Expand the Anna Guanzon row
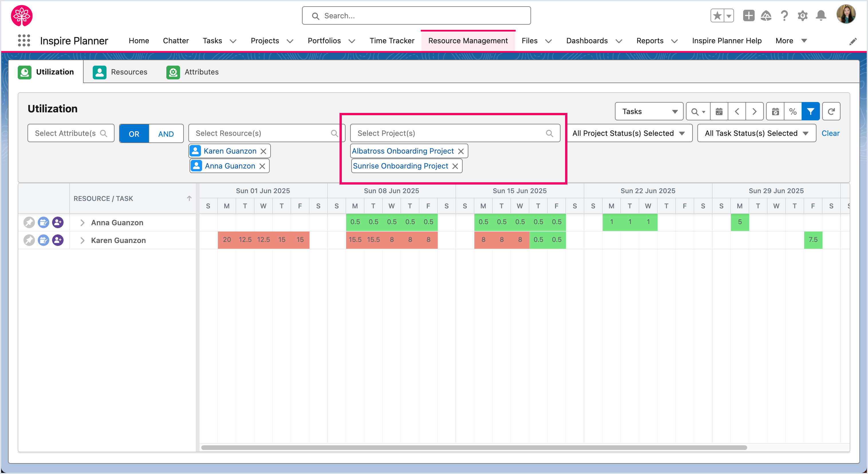Screen dimensions: 868x474 (82, 223)
